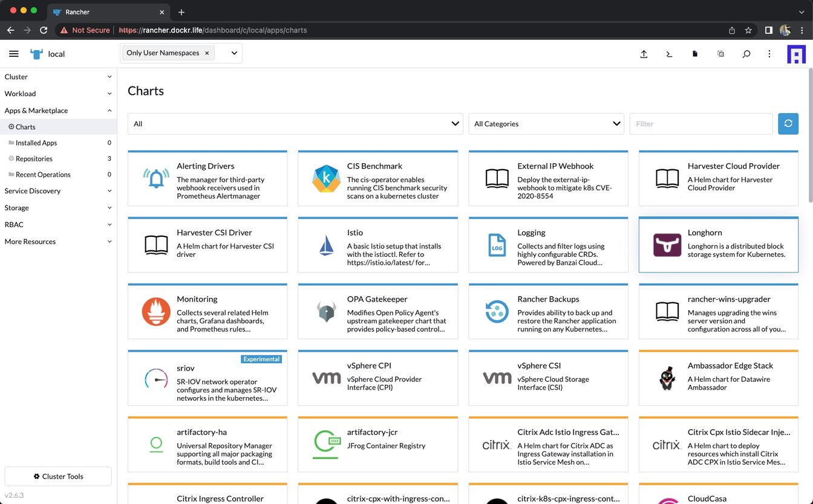
Task: Open the user avatar menu in the header
Action: tap(796, 54)
